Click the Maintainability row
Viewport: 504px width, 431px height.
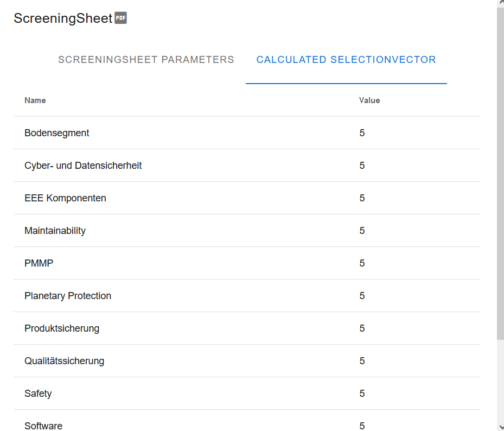pyautogui.click(x=247, y=231)
